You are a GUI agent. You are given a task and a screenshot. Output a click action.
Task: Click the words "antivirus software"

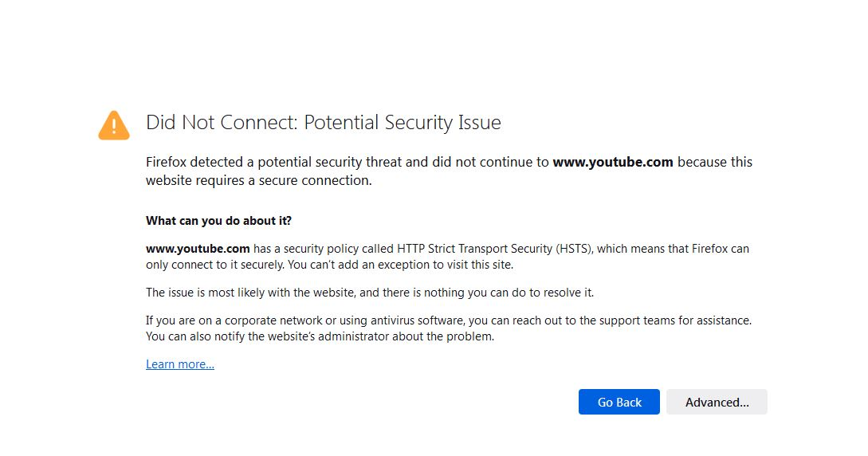(399, 320)
